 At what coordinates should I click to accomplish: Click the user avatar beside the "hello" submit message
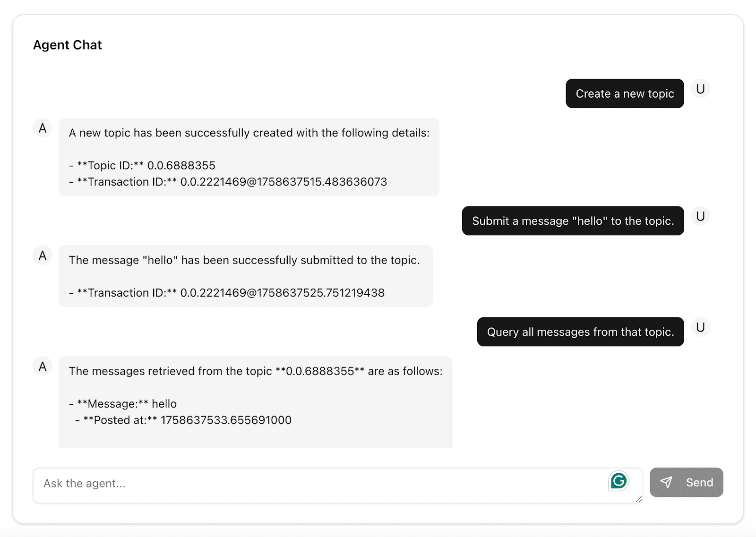700,216
